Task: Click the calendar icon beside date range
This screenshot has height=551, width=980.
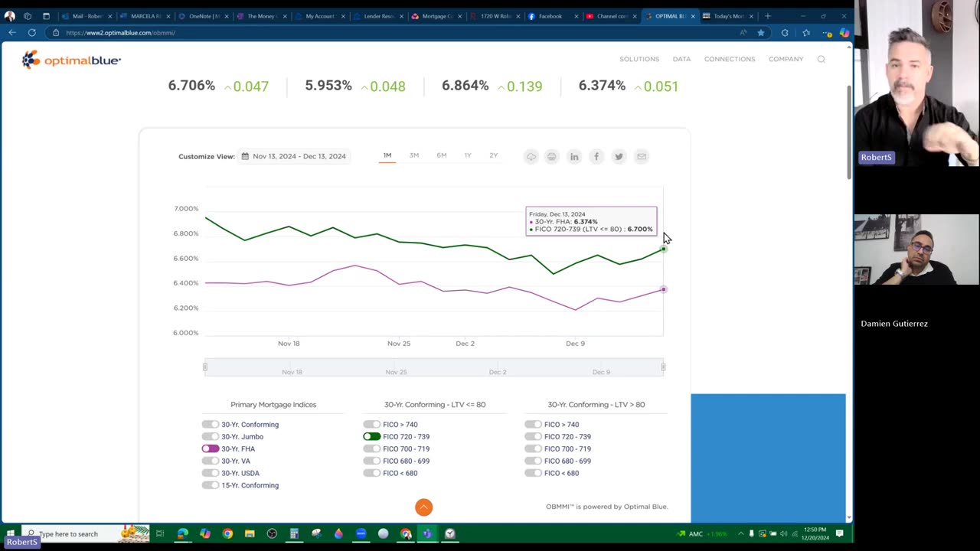Action: (245, 156)
